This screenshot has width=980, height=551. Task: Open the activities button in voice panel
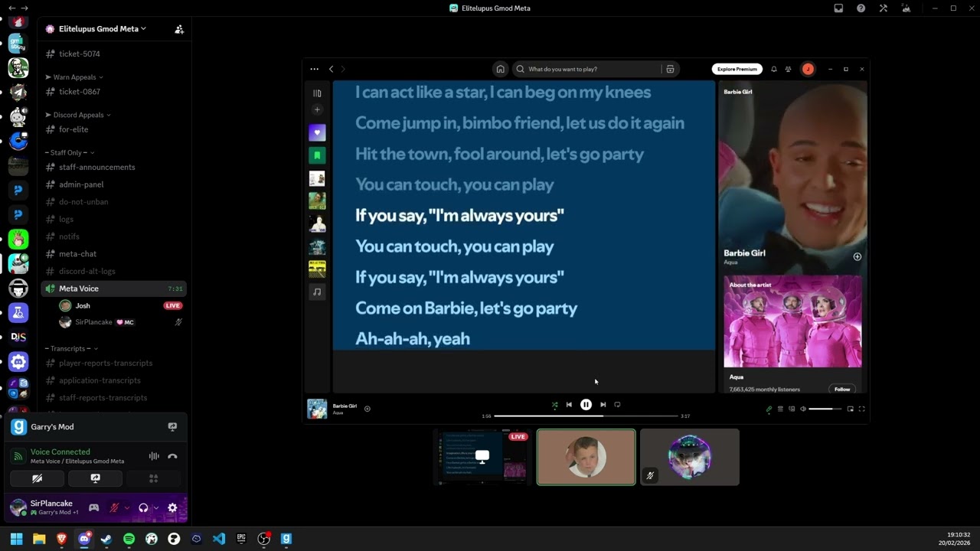153,478
